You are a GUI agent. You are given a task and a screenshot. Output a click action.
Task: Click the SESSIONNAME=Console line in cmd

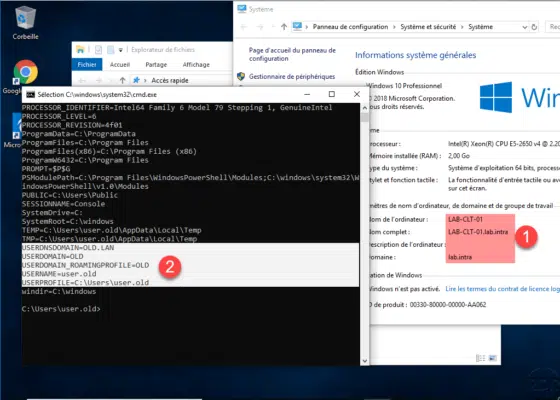tap(63, 204)
